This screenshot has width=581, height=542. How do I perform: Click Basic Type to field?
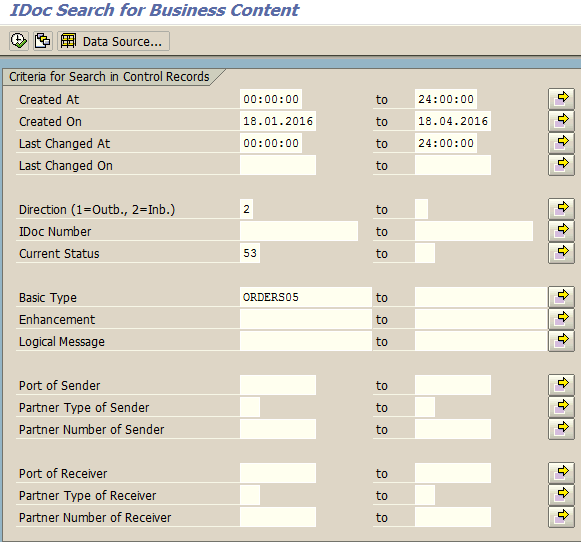click(481, 297)
